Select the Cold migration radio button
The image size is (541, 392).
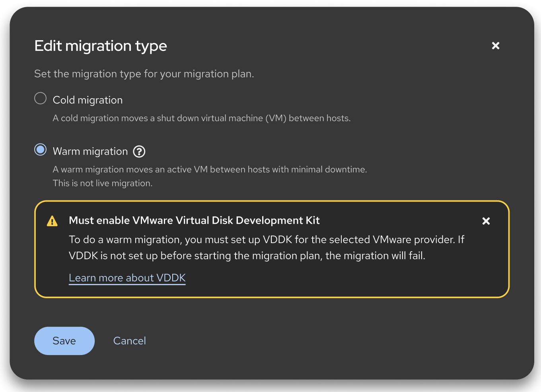click(x=41, y=98)
